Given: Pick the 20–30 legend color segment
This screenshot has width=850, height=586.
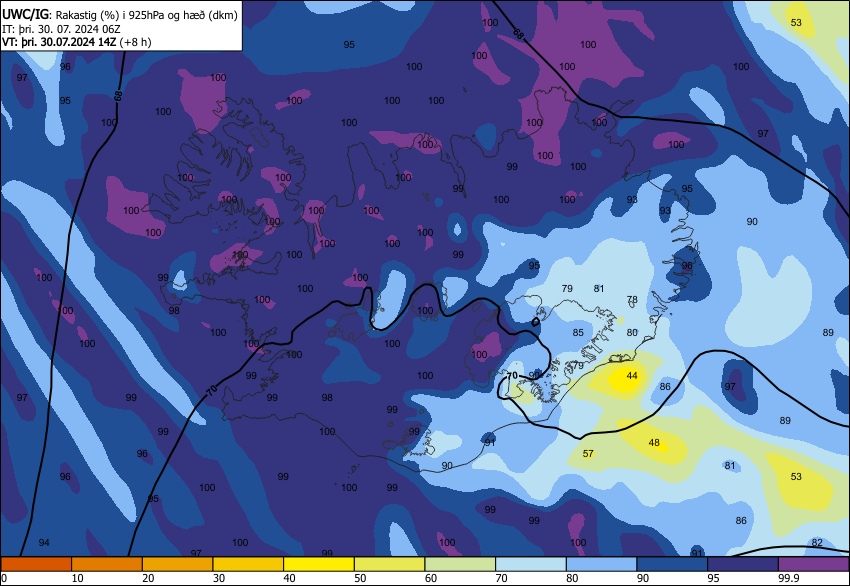Looking at the screenshot, I should pyautogui.click(x=177, y=564).
